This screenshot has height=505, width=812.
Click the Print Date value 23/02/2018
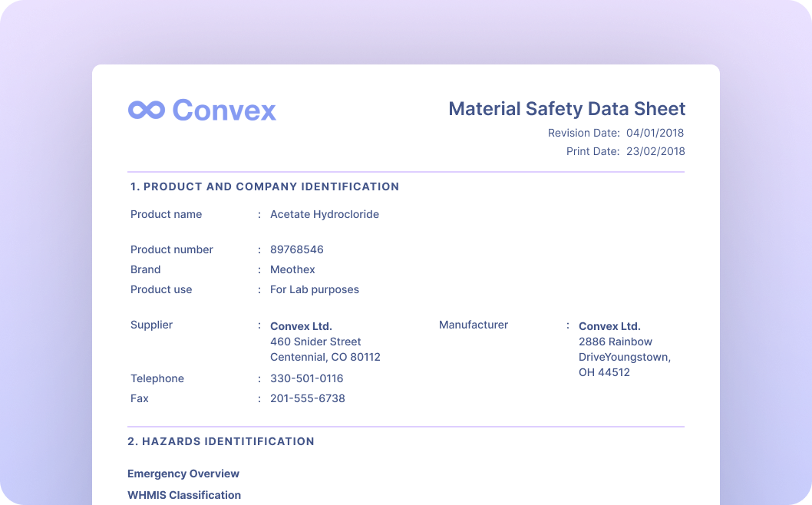(655, 151)
